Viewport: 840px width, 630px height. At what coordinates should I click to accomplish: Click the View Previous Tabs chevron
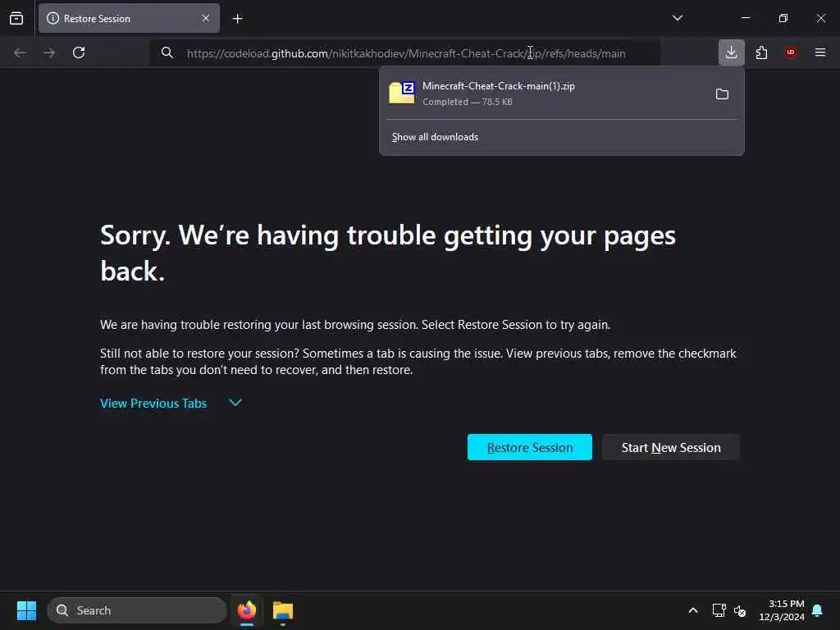click(x=235, y=402)
